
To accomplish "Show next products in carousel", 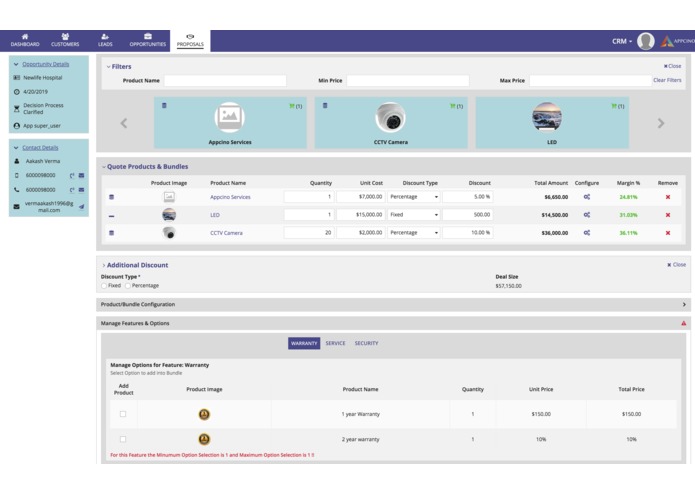I will [661, 123].
